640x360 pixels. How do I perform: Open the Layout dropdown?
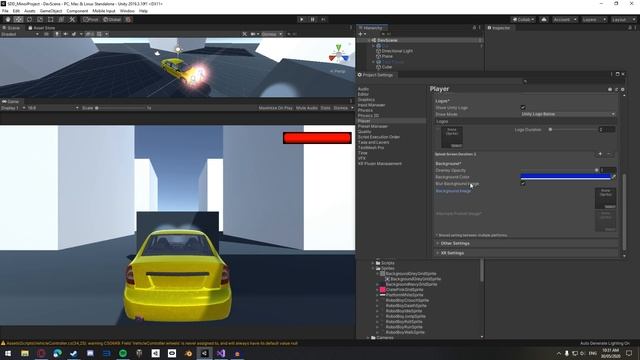pyautogui.click(x=623, y=20)
